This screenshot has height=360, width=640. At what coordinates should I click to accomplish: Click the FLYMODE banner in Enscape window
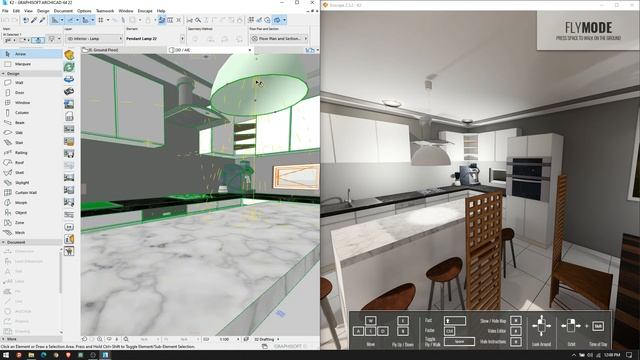click(x=588, y=31)
